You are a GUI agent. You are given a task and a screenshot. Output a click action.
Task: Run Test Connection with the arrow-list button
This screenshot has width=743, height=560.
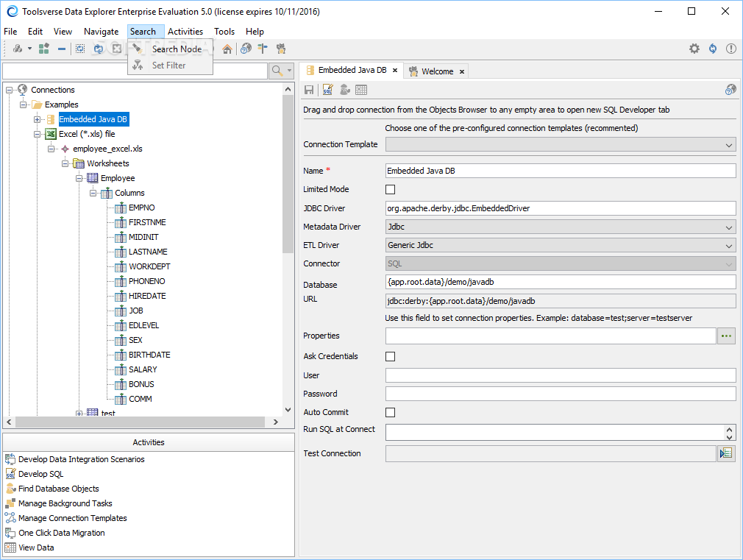726,454
